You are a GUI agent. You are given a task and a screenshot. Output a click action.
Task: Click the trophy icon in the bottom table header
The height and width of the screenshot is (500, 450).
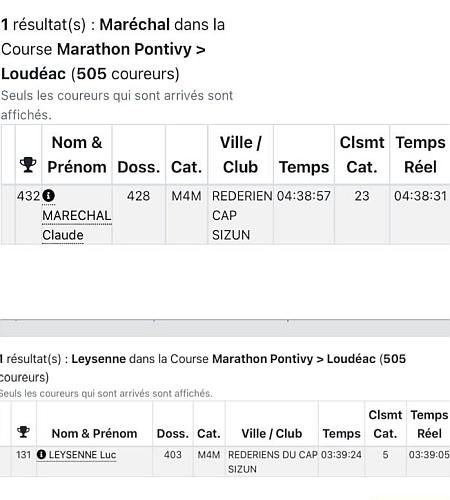[23, 432]
